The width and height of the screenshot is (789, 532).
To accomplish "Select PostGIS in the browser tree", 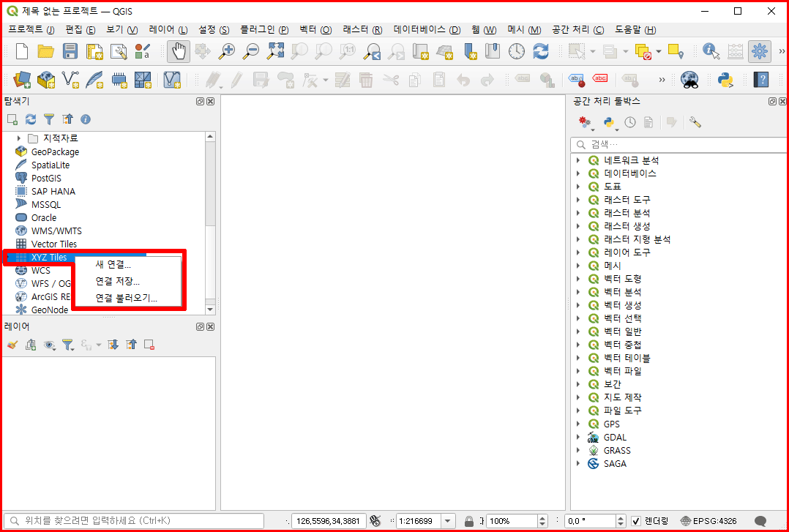I will (46, 178).
